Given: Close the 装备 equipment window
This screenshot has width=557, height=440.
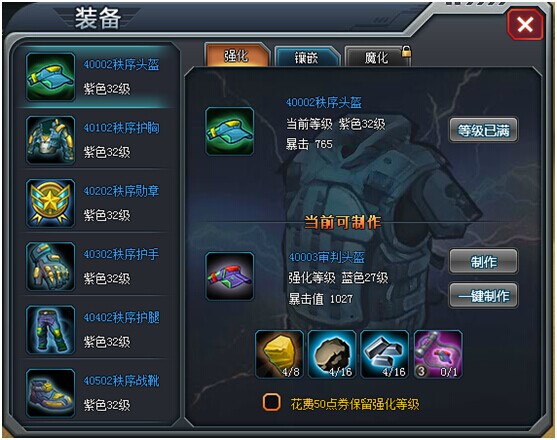Looking at the screenshot, I should pos(525,25).
